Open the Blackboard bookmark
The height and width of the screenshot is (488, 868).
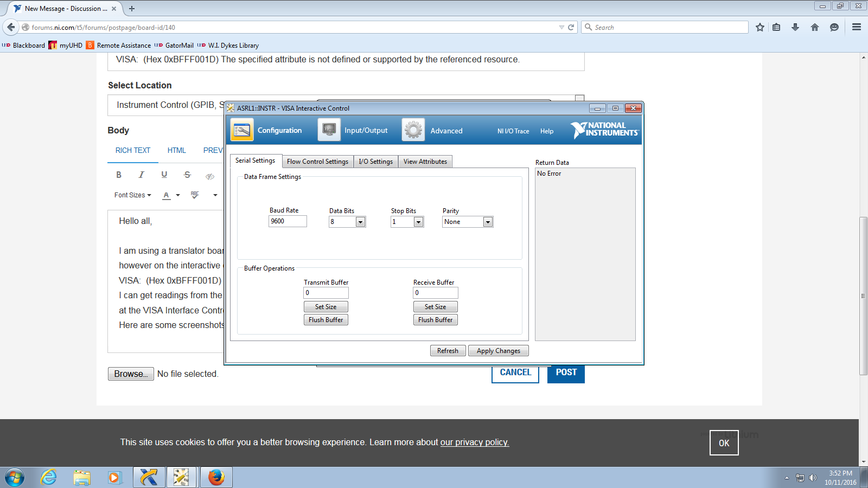24,46
